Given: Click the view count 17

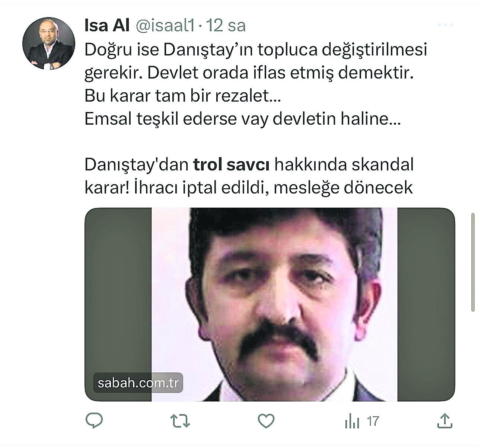Looking at the screenshot, I should (x=373, y=422).
